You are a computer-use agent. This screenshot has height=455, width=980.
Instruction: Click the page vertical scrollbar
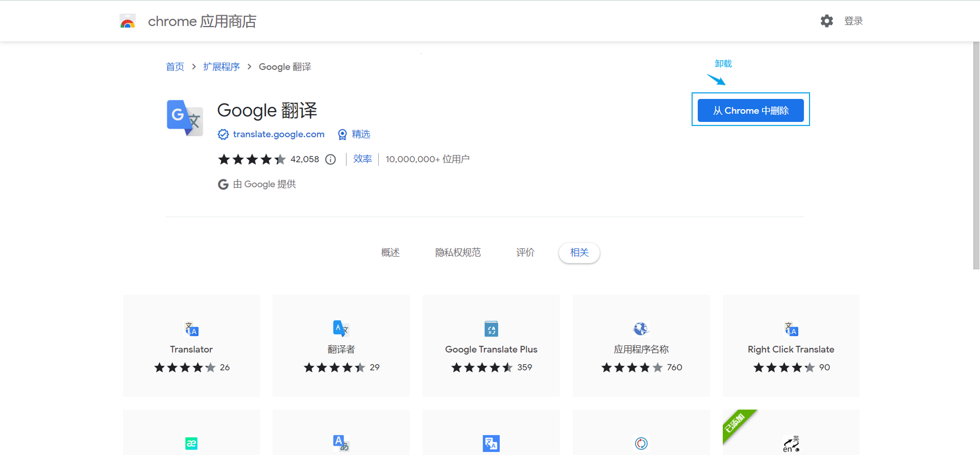click(x=976, y=156)
